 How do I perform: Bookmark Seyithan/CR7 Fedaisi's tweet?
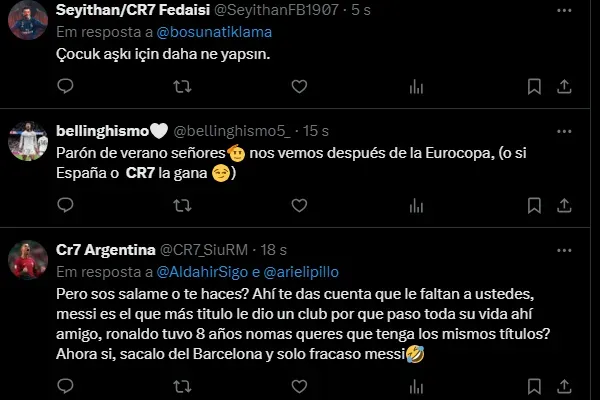[534, 87]
